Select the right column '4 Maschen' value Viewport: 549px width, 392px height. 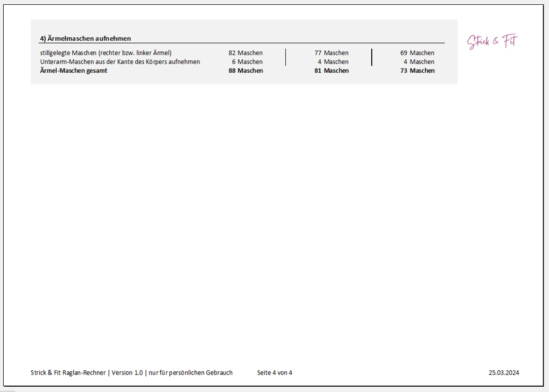tap(419, 62)
